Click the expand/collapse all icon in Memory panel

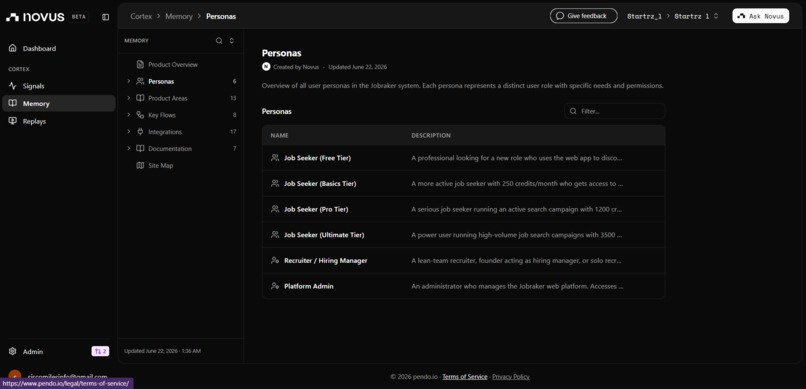[232, 41]
